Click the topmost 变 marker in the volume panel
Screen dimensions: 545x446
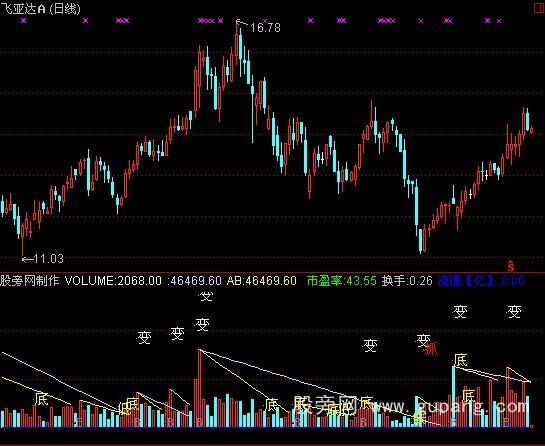click(206, 297)
